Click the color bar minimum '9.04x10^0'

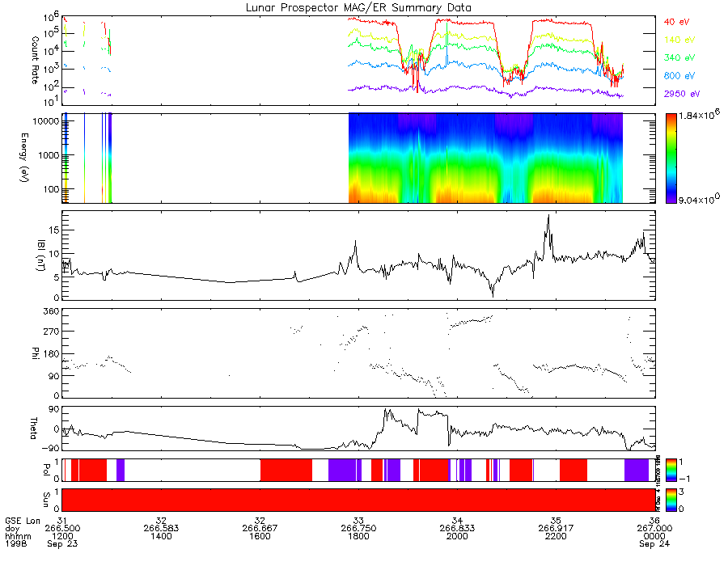pos(699,200)
